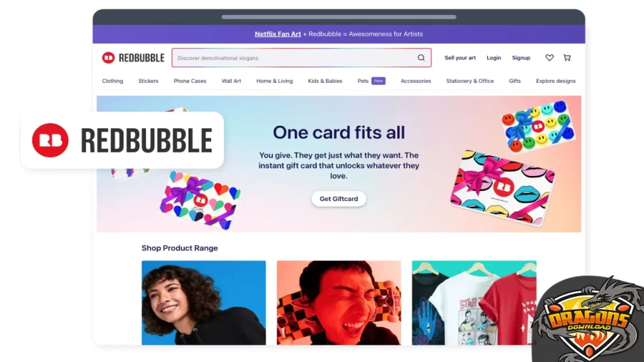Viewport: 644px width, 362px height.
Task: Open the Wall Art category
Action: pyautogui.click(x=231, y=81)
